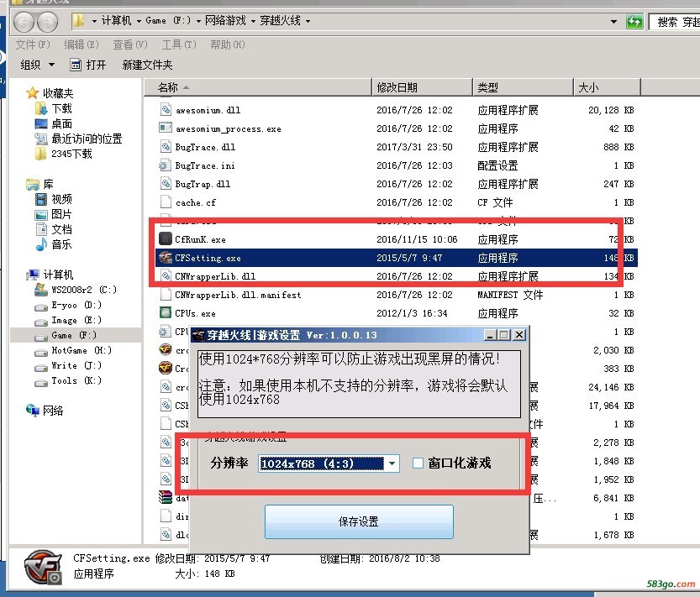Select the CPUs.exe application icon
700x597 pixels.
166,313
